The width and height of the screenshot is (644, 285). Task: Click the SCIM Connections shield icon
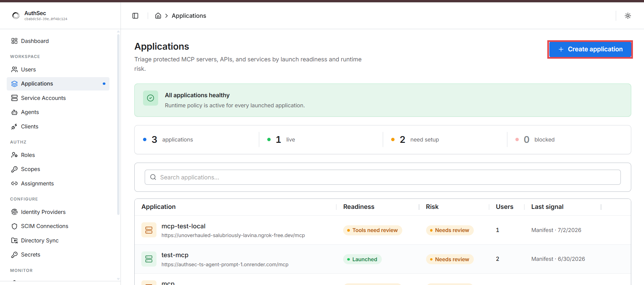[x=14, y=226]
